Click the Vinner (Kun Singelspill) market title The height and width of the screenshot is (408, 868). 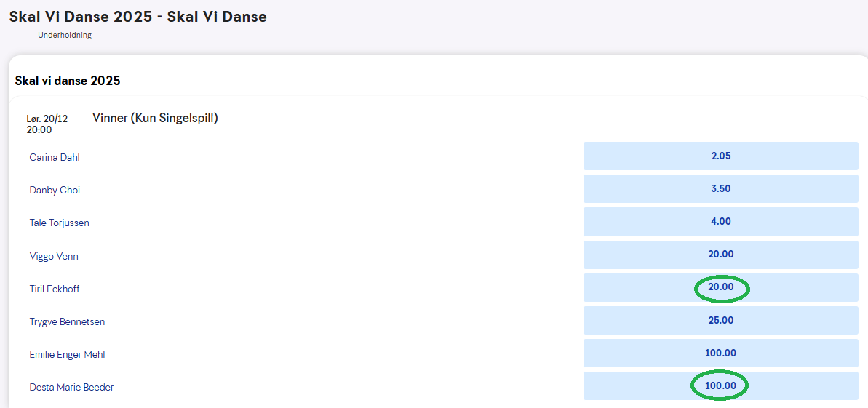pyautogui.click(x=155, y=118)
